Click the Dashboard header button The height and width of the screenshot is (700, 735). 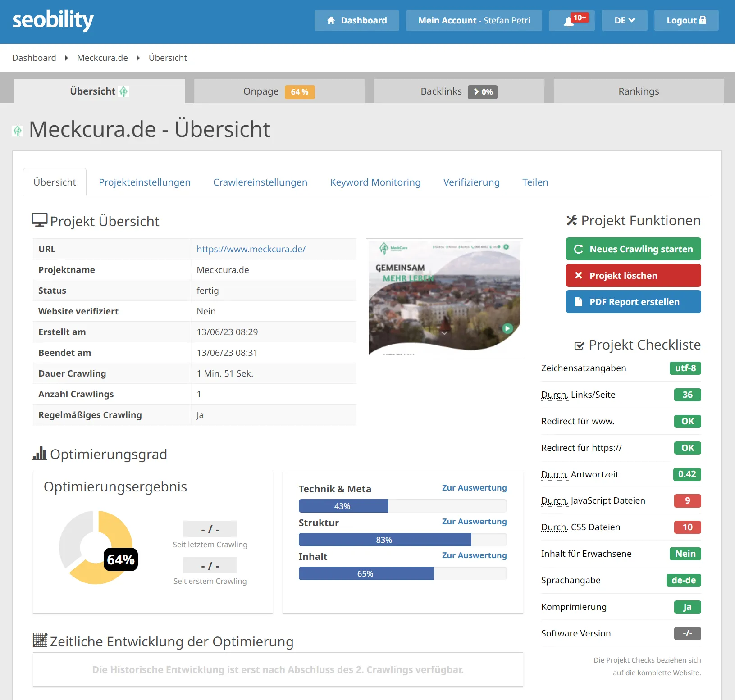point(357,20)
